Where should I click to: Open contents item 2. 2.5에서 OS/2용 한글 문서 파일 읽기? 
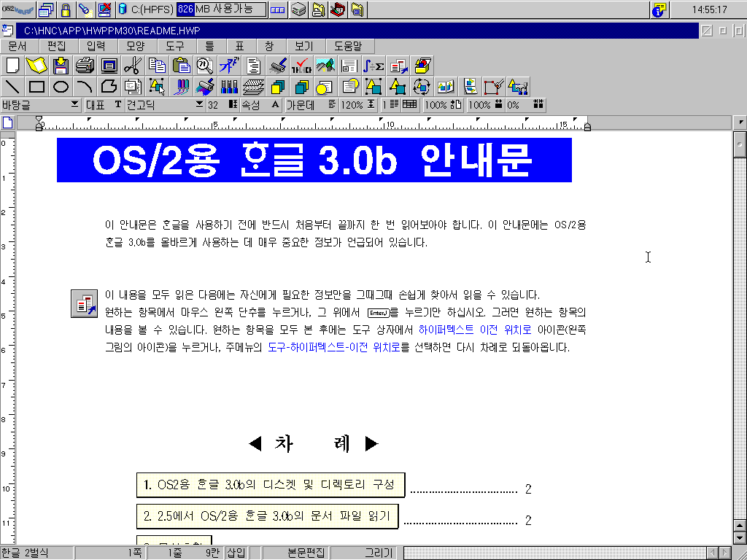point(267,516)
